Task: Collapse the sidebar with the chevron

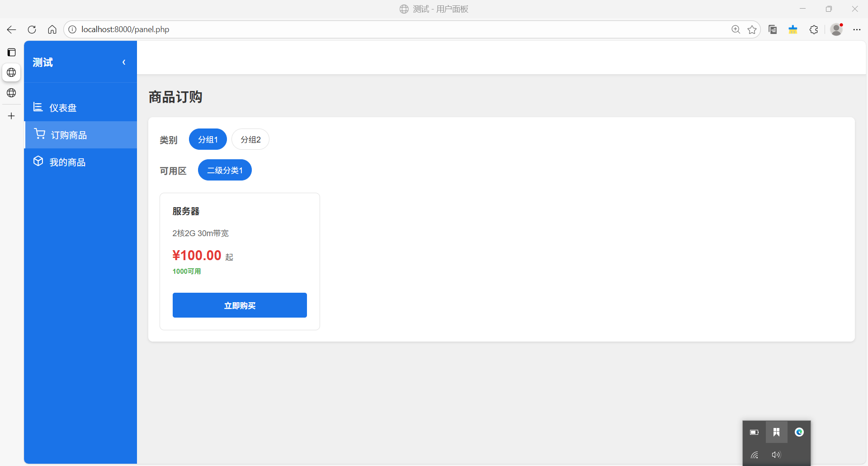Action: pyautogui.click(x=124, y=62)
